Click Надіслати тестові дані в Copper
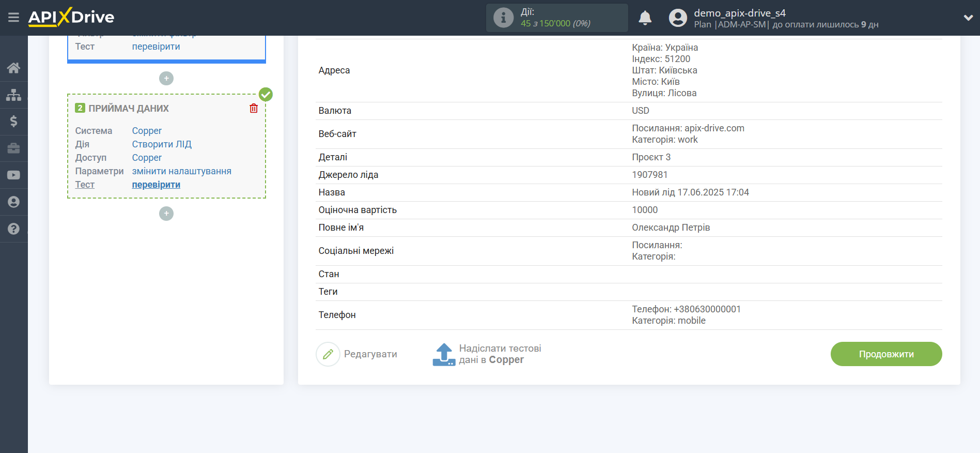This screenshot has height=453, width=980. pyautogui.click(x=500, y=354)
